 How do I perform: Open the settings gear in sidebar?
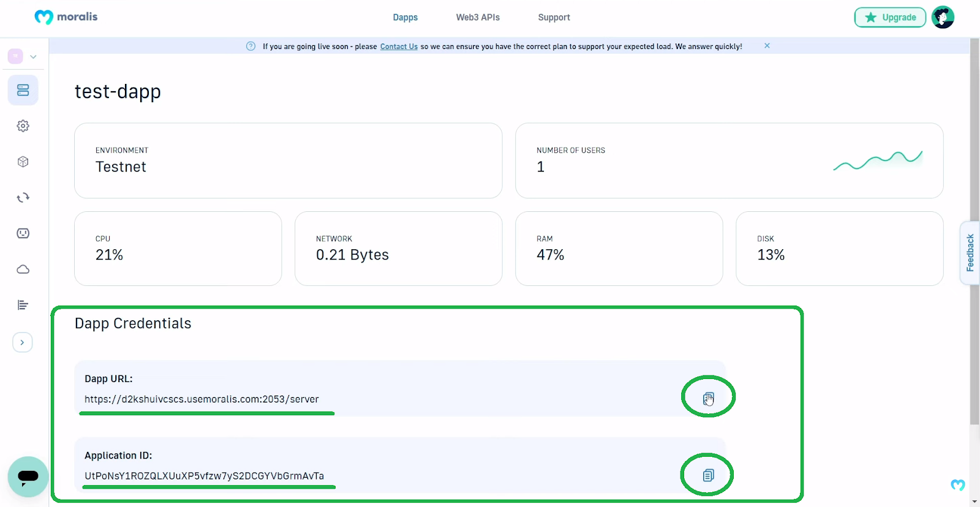(x=23, y=126)
